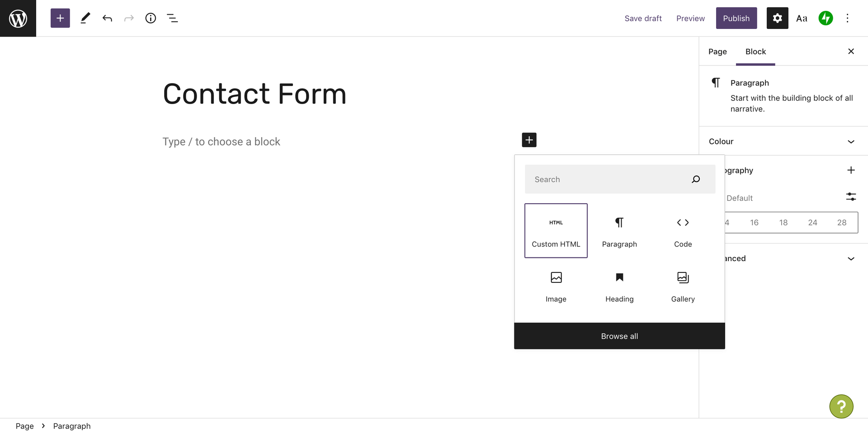This screenshot has height=433, width=868.
Task: Click the green Jetpack icon
Action: [x=826, y=18]
